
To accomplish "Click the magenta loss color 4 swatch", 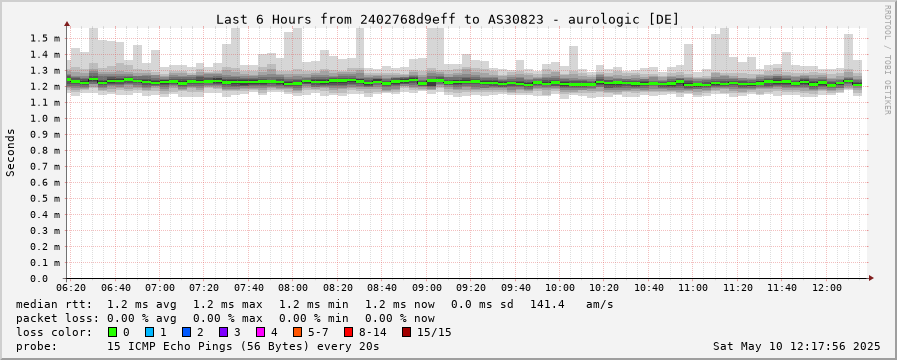I will pyautogui.click(x=260, y=332).
